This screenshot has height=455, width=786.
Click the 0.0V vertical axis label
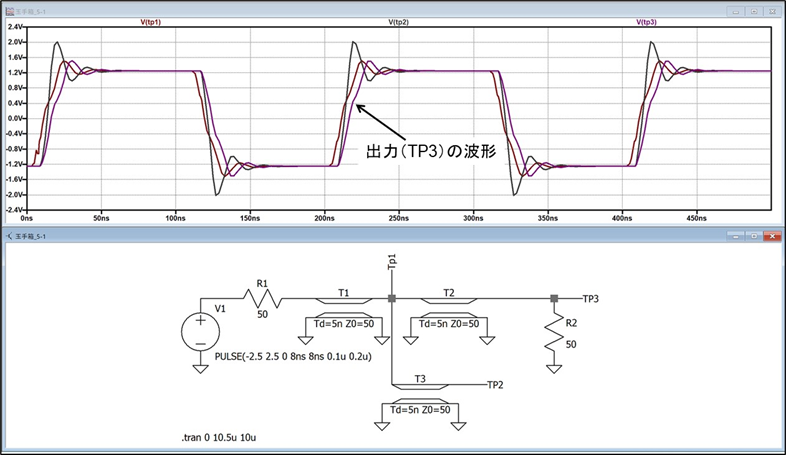coord(15,118)
